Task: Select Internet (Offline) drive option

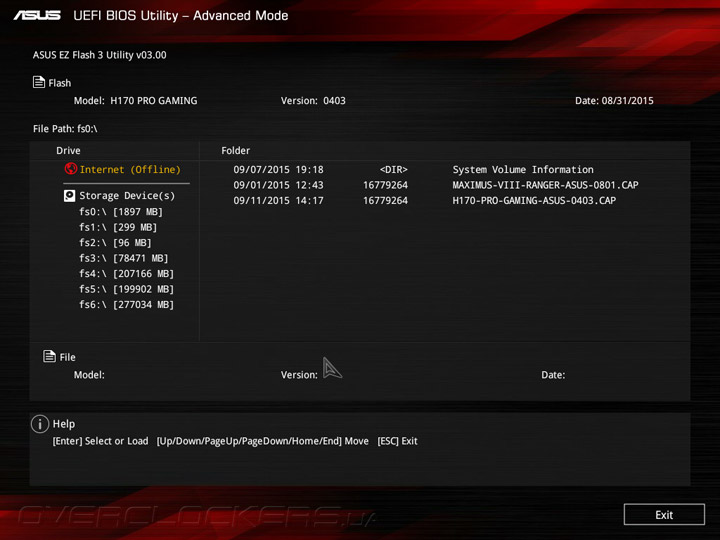Action: pyautogui.click(x=130, y=169)
